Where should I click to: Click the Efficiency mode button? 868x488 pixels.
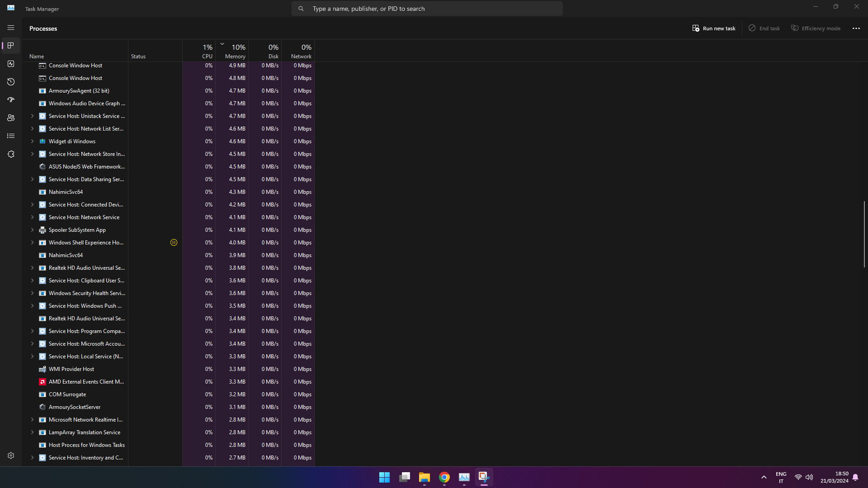tap(816, 28)
